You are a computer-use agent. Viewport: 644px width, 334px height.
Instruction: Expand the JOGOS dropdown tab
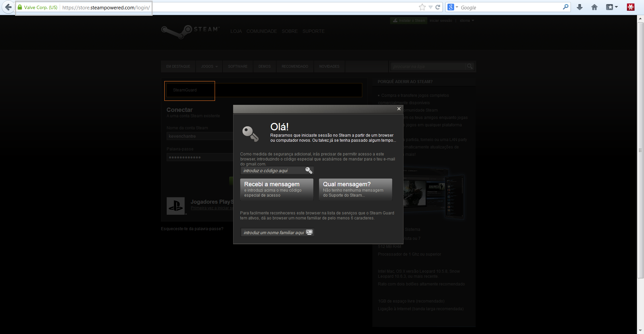[x=209, y=66]
